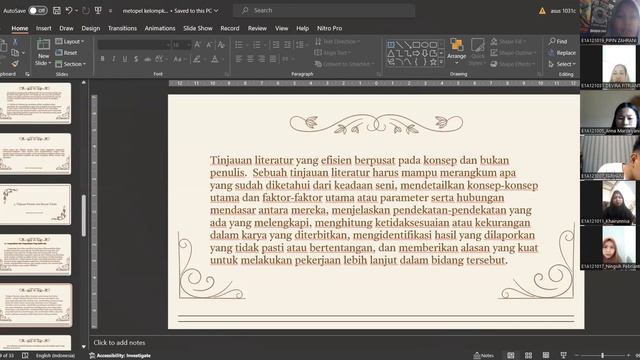The height and width of the screenshot is (360, 640).
Task: Click Accessibility: Investigate in status bar
Action: [120, 356]
